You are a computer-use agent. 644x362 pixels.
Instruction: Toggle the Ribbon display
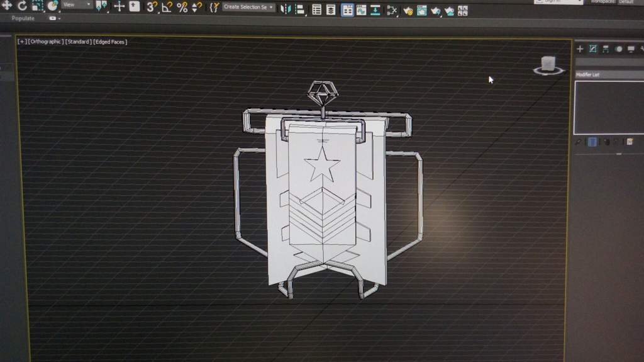[x=347, y=10]
